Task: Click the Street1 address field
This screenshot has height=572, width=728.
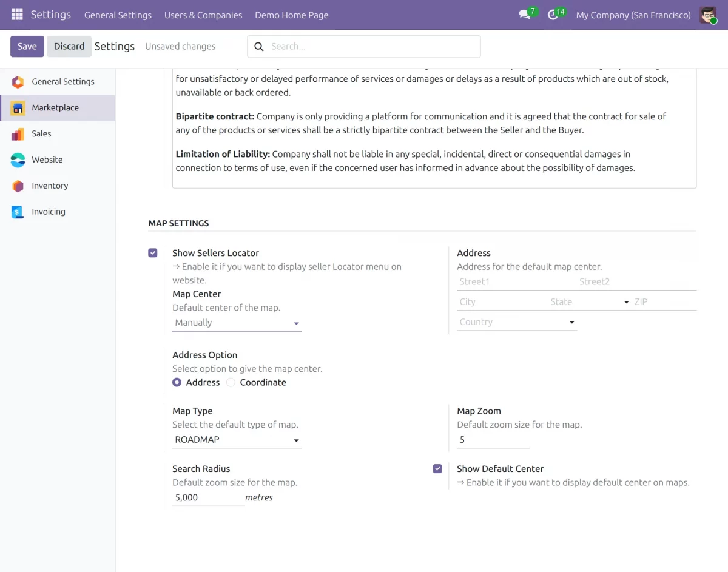Action: (517, 282)
